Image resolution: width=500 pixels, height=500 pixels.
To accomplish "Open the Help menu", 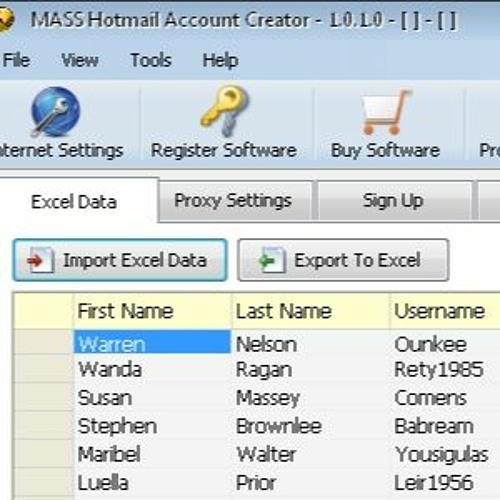I will (x=221, y=61).
